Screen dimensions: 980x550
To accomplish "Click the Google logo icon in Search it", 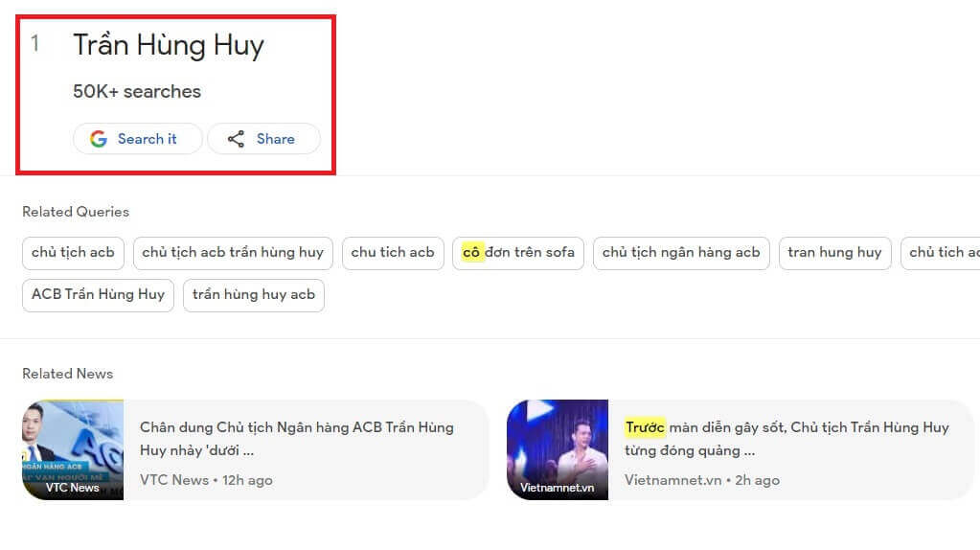I will click(x=98, y=139).
